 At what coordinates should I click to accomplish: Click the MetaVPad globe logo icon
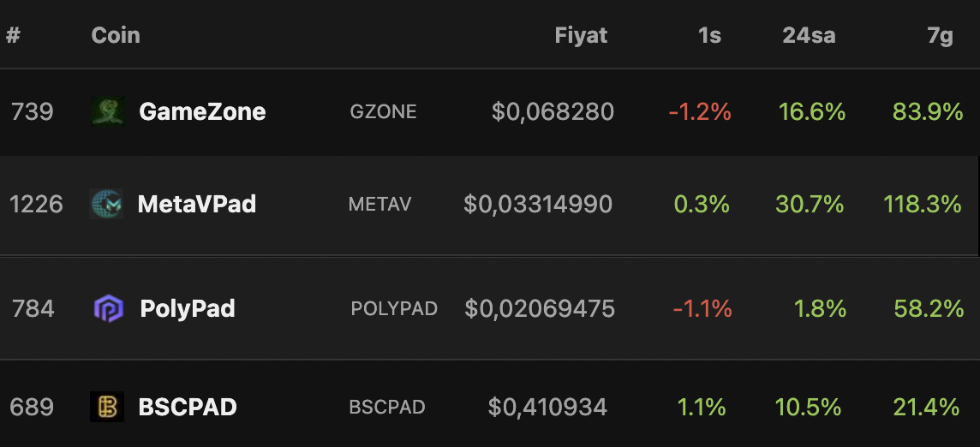[106, 204]
